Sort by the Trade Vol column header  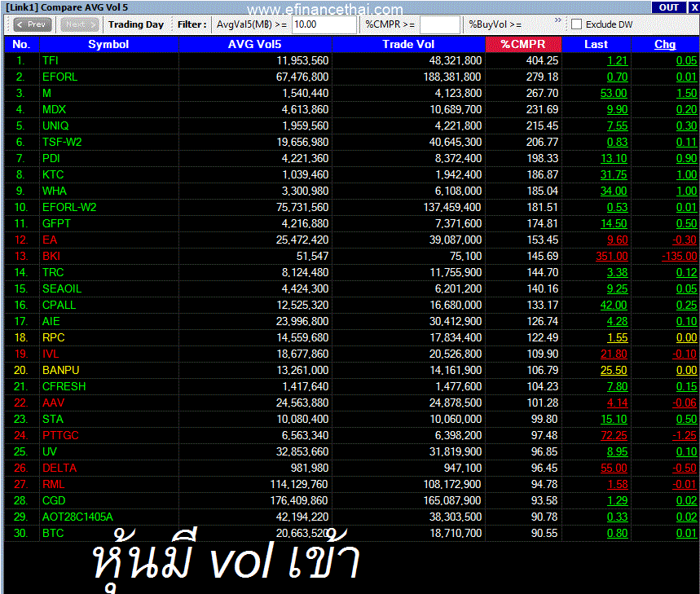pyautogui.click(x=408, y=44)
